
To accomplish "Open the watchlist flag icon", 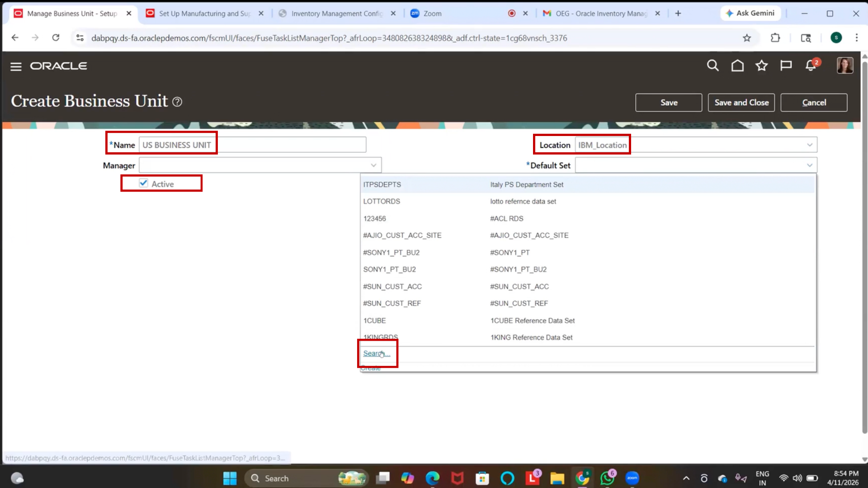I will [x=786, y=66].
